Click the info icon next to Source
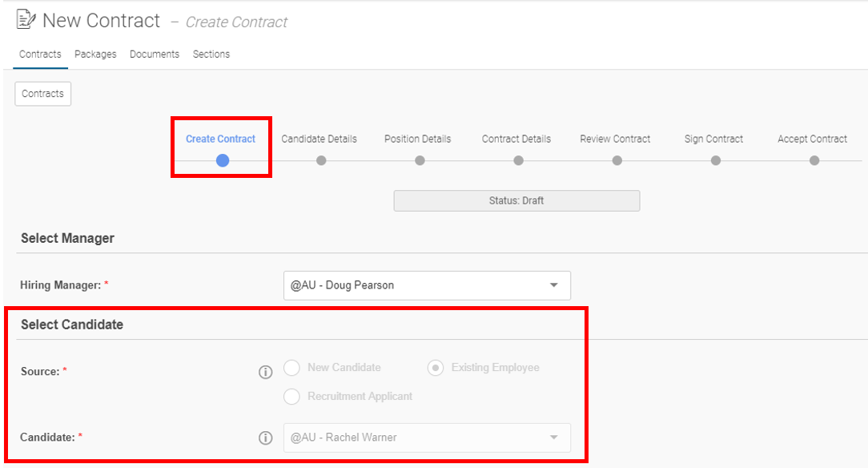Image resolution: width=868 pixels, height=468 pixels. click(266, 372)
